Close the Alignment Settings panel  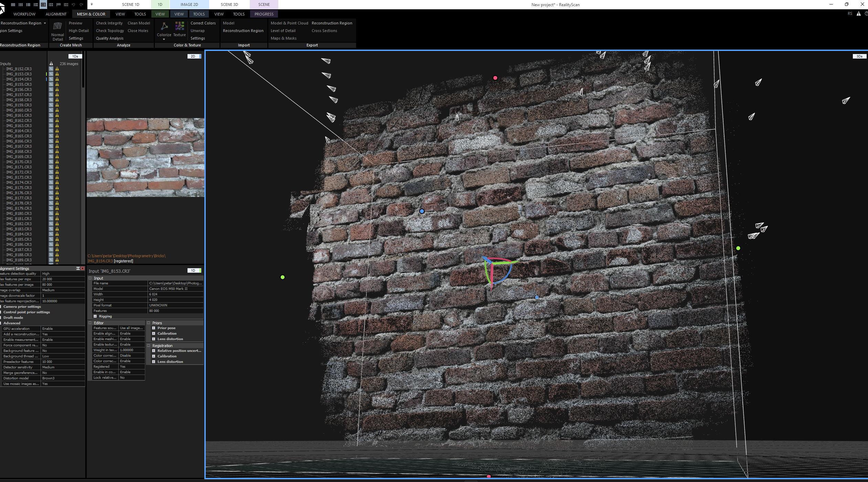coord(83,269)
